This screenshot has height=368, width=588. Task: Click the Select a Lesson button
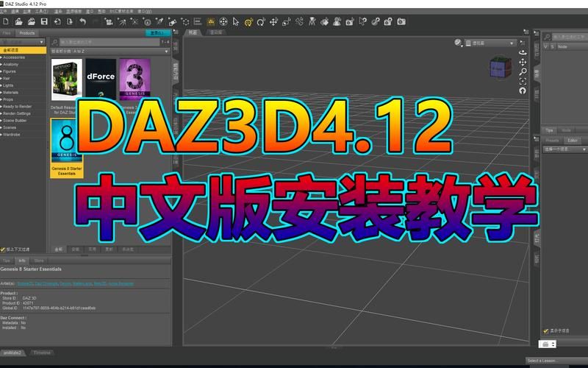tap(556, 361)
